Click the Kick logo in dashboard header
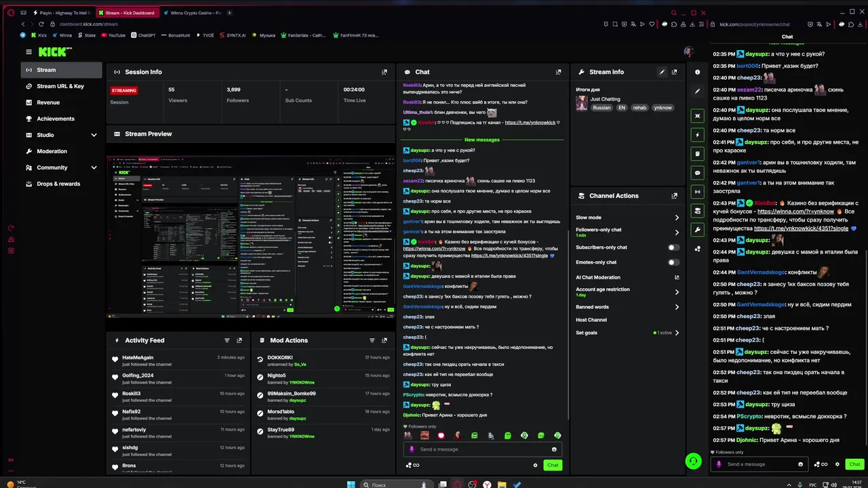868x488 pixels. point(54,52)
